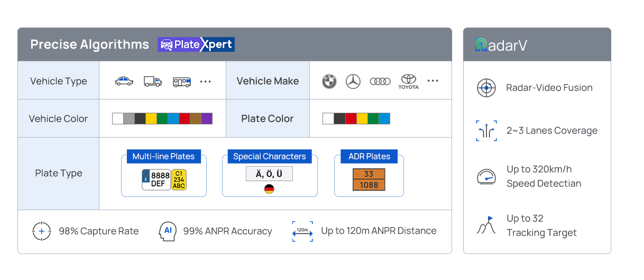Click the AI head icon
The width and height of the screenshot is (644, 280).
[x=167, y=231]
